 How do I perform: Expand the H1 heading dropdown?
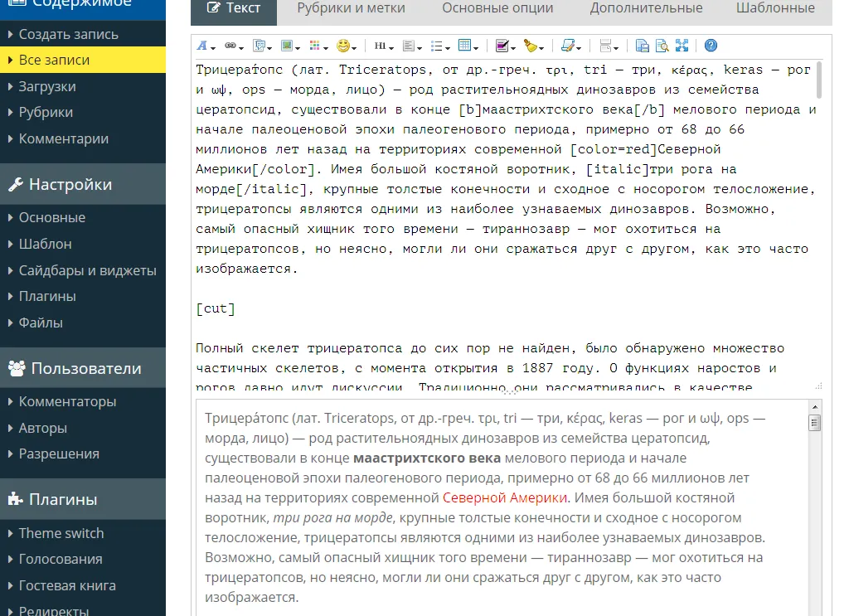[x=382, y=46]
